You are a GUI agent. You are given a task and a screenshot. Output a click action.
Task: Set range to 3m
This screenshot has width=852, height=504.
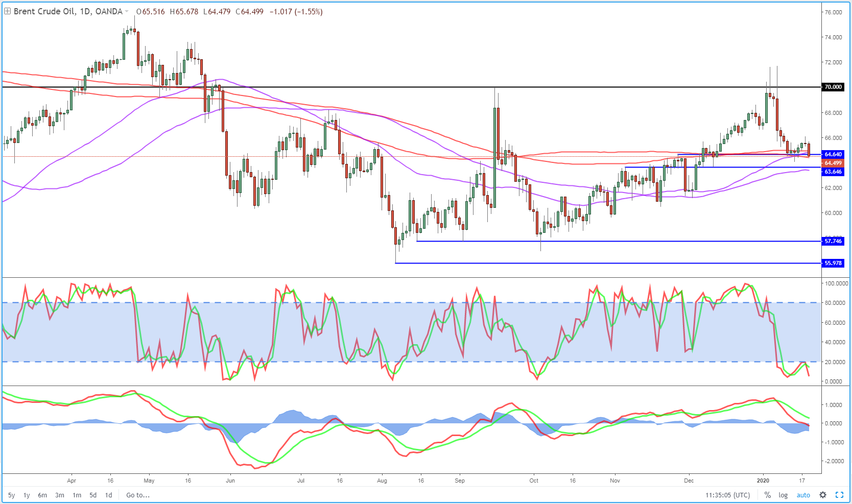click(60, 495)
